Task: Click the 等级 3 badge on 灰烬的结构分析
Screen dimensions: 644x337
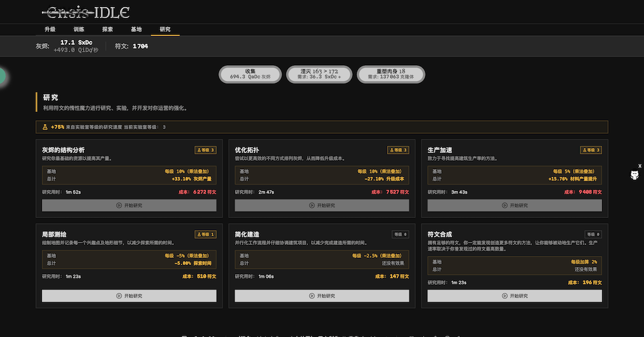Action: (205, 150)
